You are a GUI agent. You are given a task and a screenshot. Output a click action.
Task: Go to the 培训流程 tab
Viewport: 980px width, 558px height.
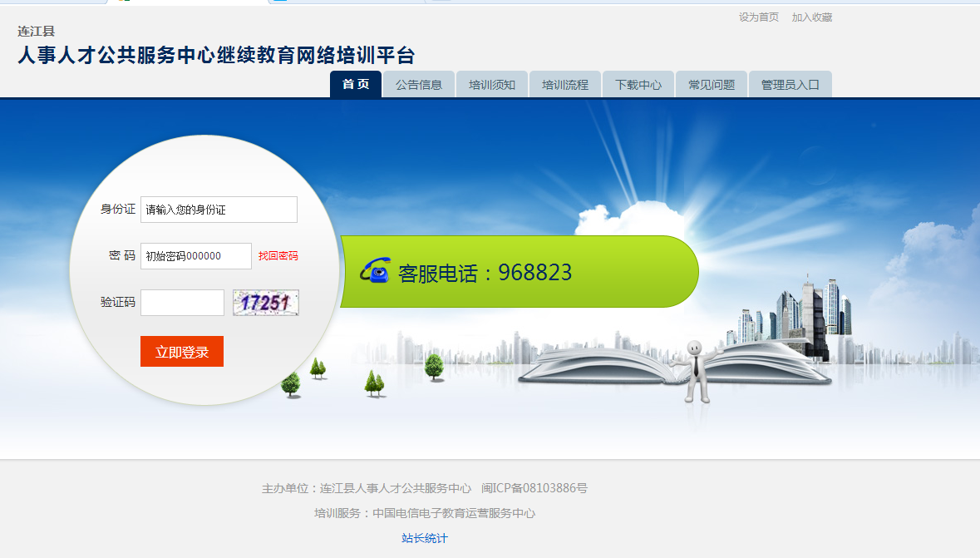[x=565, y=85]
